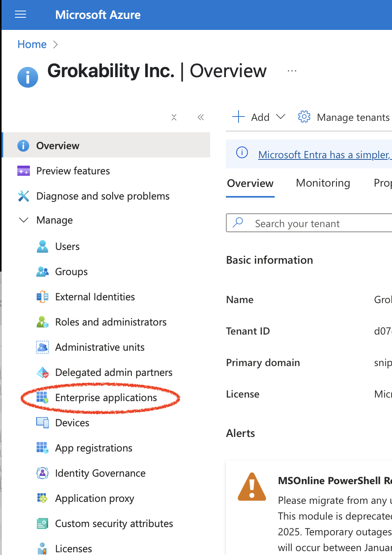Screen dimensions: 392x555
Task: Click the Groups people icon
Action: coord(43,272)
